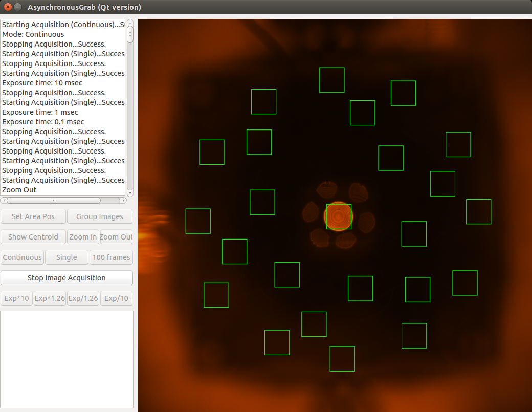The width and height of the screenshot is (532, 412).
Task: Increase exposure with Exp*1.26
Action: coord(50,298)
